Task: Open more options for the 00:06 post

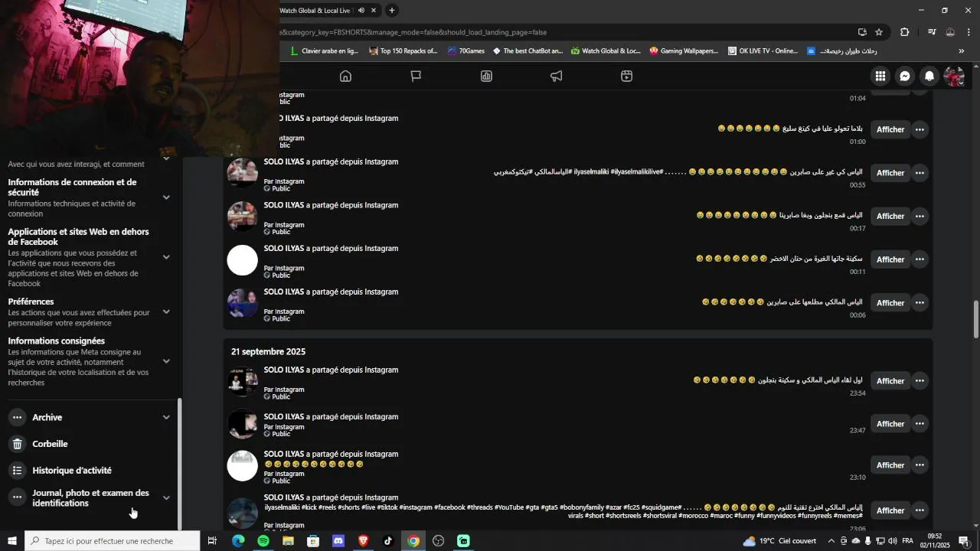Action: point(920,303)
